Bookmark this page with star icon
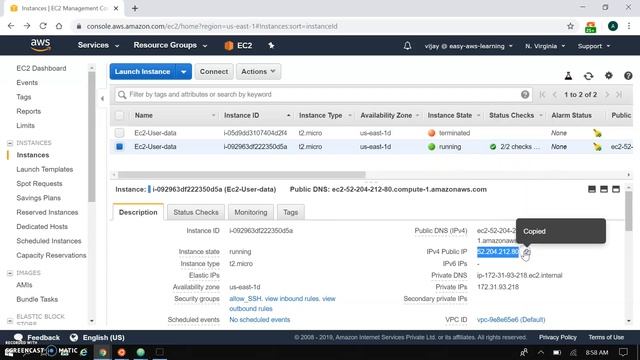The height and width of the screenshot is (360, 640). 570,26
